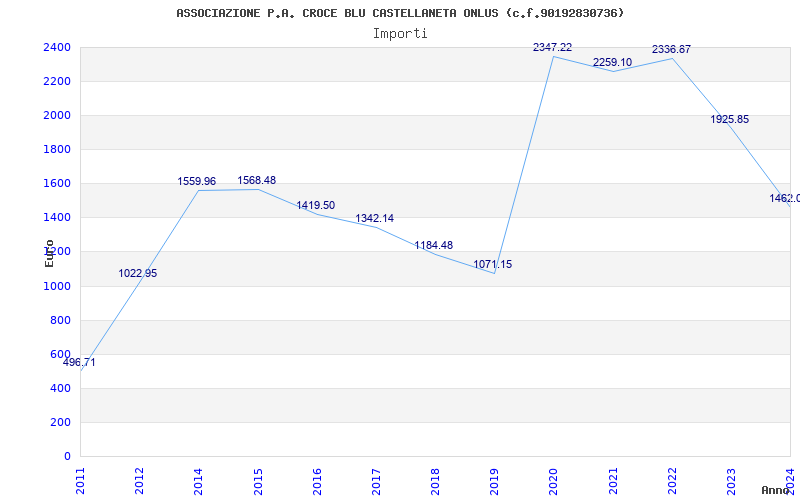Viewport: 800px width, 500px height.
Task: Click the 'Anno' x-axis title
Action: [x=775, y=490]
